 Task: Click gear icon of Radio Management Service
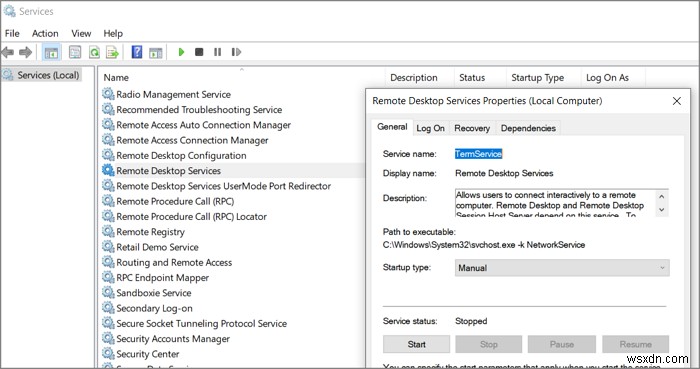click(x=108, y=94)
